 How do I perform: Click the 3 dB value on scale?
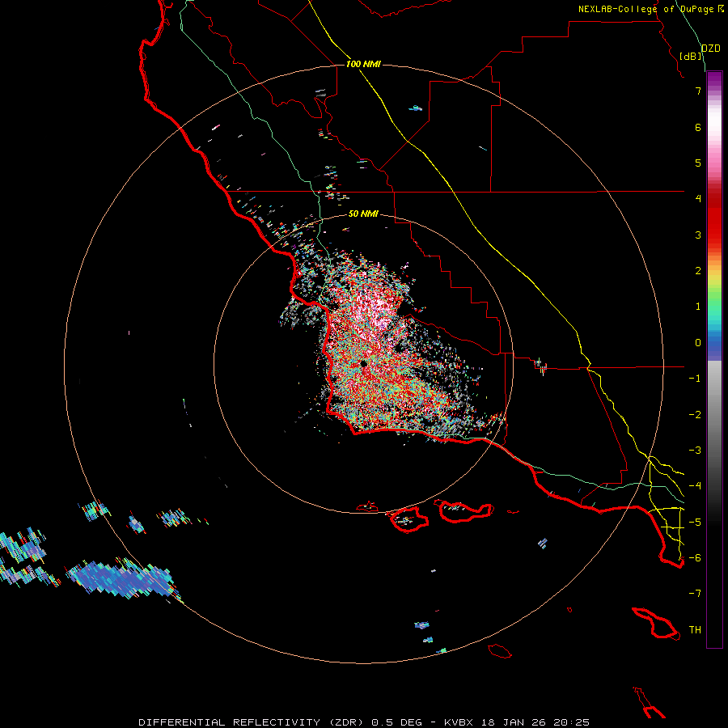[698, 235]
